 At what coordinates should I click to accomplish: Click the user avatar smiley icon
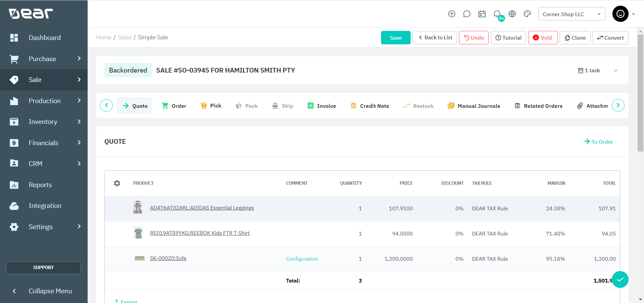pyautogui.click(x=620, y=14)
